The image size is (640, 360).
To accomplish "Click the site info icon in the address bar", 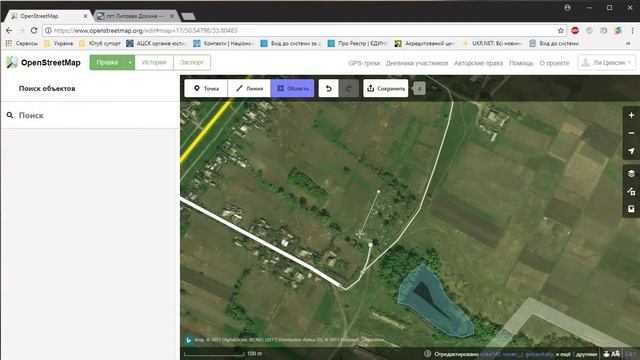I will tap(48, 31).
